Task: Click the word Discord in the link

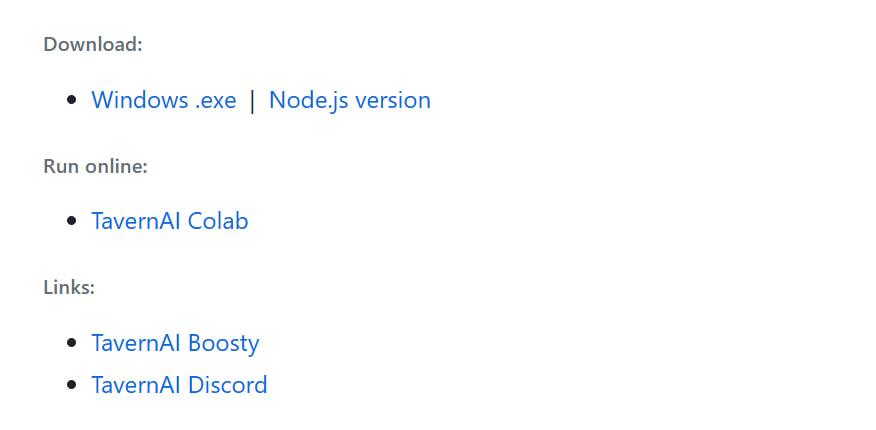Action: 227,385
